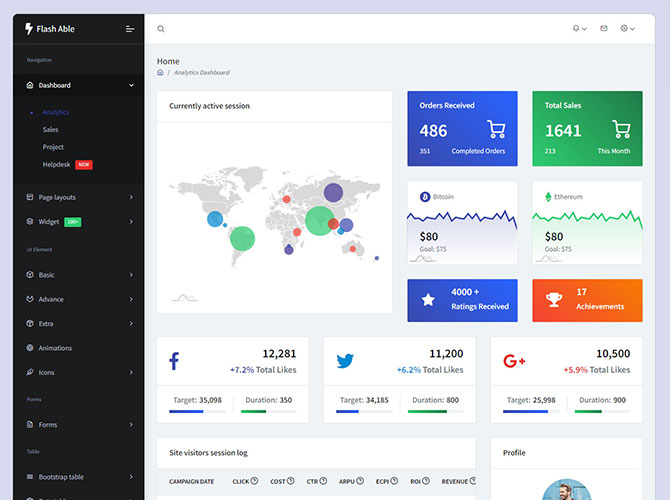Click the Twitter bird icon
Image resolution: width=670 pixels, height=500 pixels.
tap(345, 361)
